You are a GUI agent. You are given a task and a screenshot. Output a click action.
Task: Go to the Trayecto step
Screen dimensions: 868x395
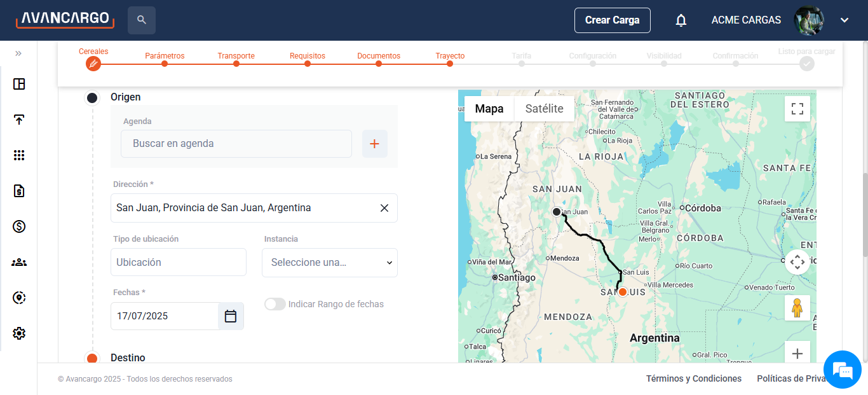click(450, 59)
